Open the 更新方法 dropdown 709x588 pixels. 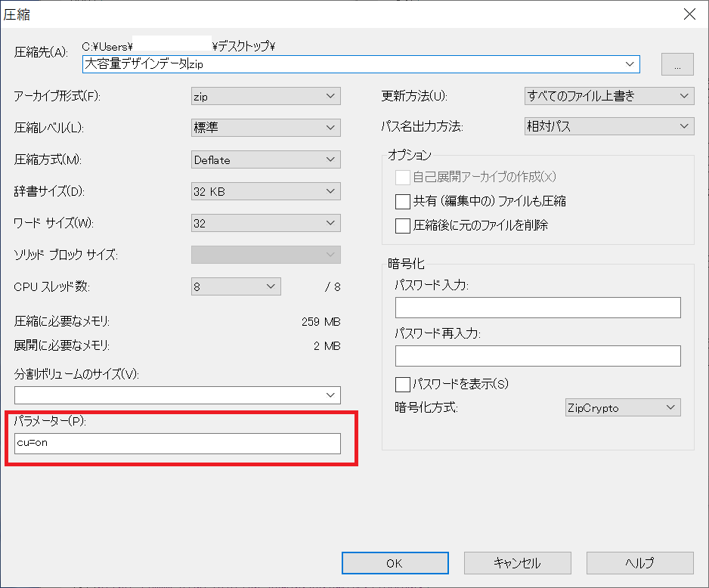(x=608, y=96)
